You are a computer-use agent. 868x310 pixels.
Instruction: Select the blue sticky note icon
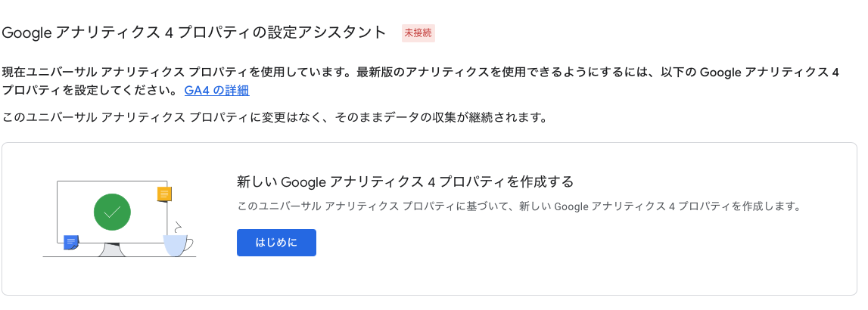(x=71, y=242)
